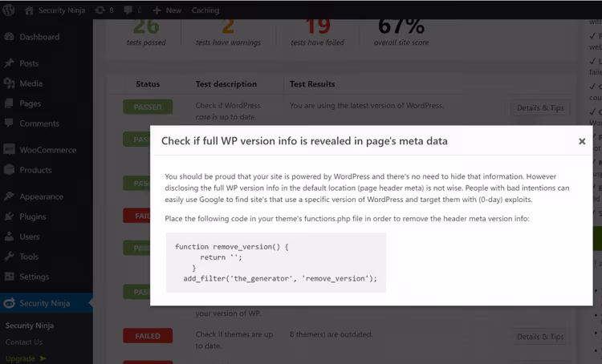Click the home icon beside Security Ninja
Image resolution: width=602 pixels, height=364 pixels.
point(29,10)
